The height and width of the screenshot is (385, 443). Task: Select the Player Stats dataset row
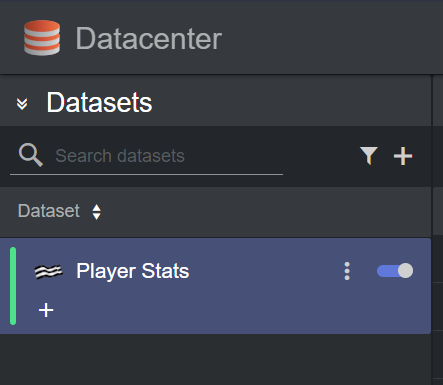coord(215,286)
